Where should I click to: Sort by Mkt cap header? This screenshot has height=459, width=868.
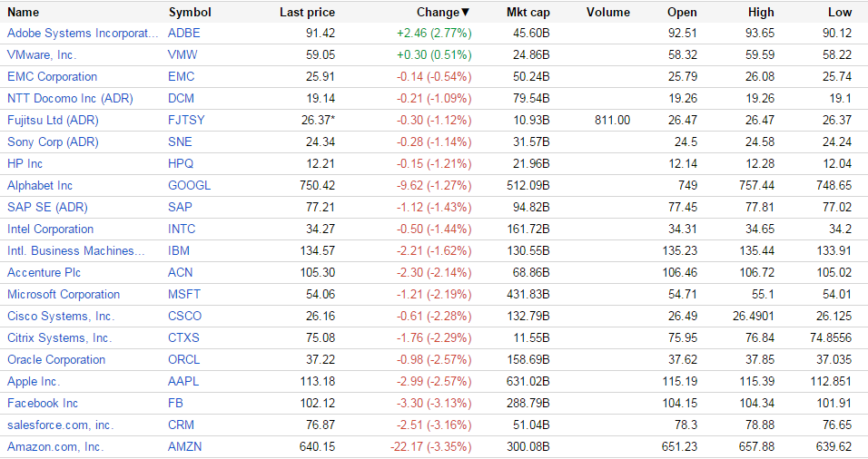(528, 13)
